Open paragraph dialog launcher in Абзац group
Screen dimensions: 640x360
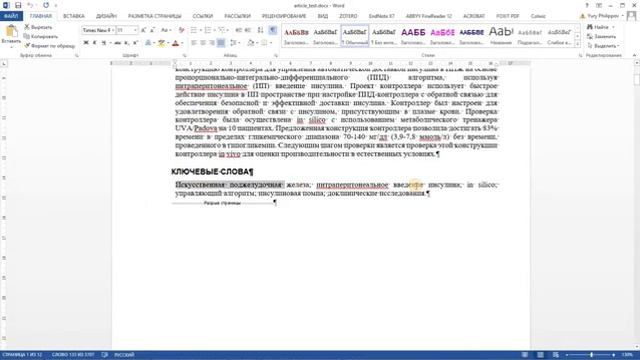click(276, 55)
